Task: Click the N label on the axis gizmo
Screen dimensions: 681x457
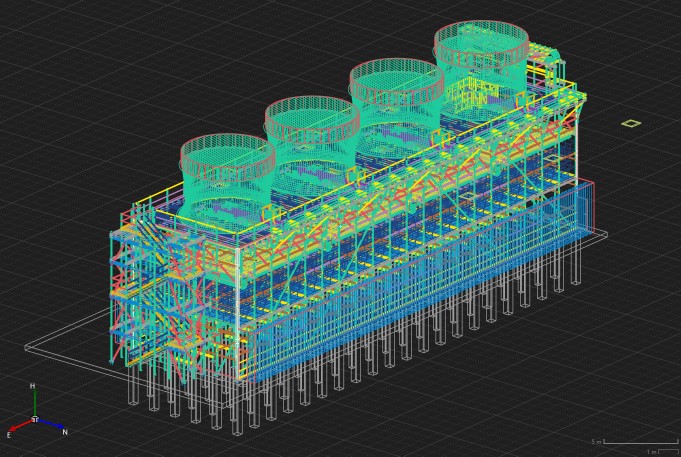Action: click(x=65, y=433)
